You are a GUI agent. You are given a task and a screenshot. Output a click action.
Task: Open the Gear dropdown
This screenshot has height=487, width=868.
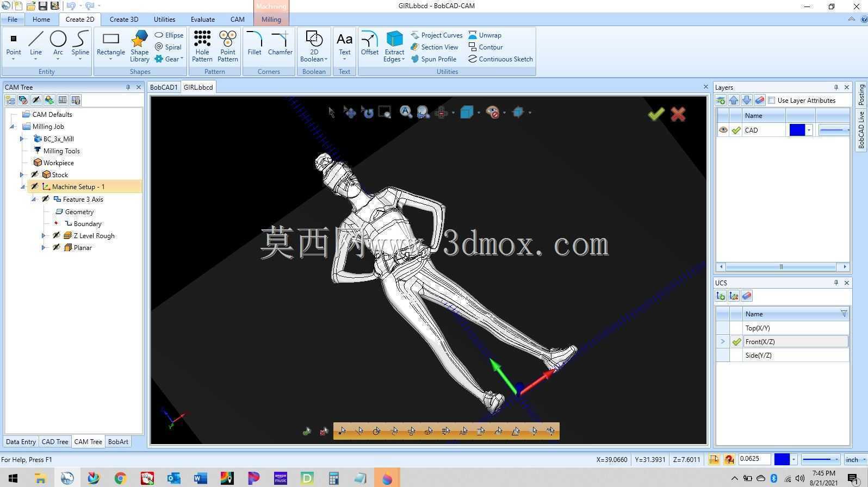[169, 59]
